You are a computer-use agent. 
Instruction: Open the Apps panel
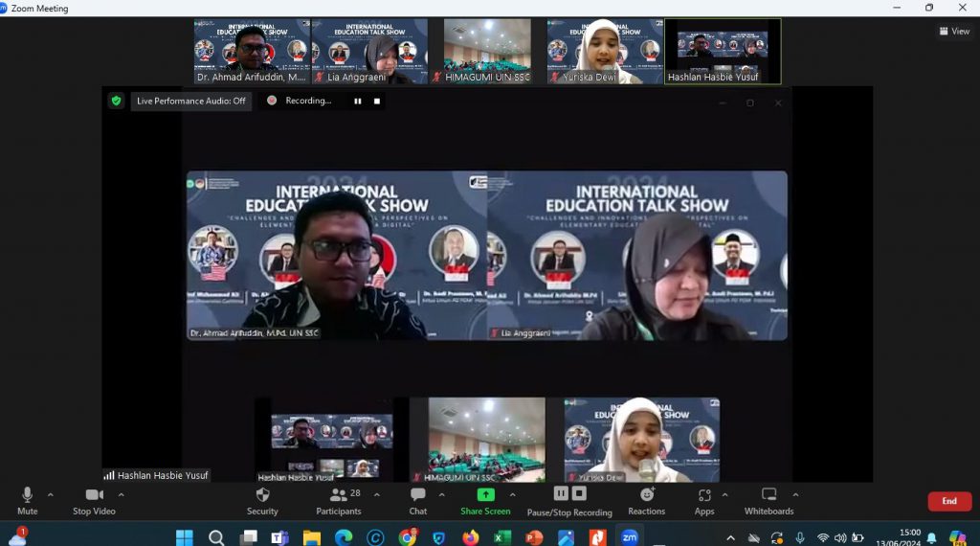[x=704, y=502]
